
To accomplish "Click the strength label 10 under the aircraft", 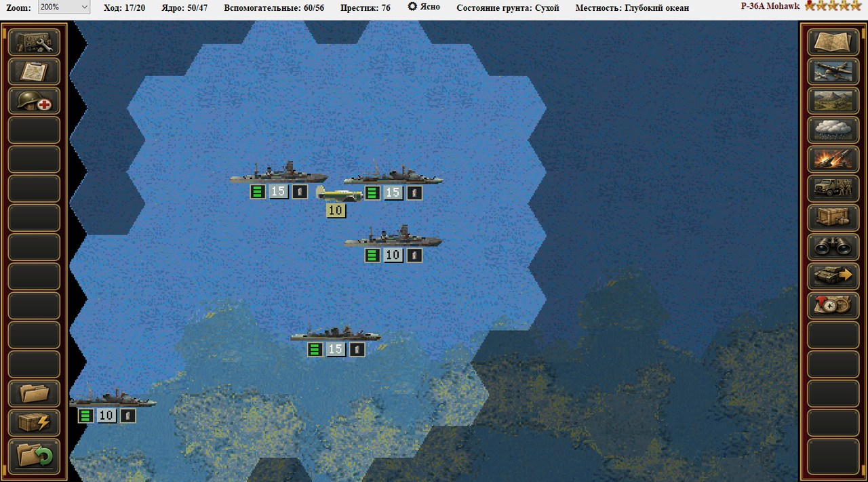I will pyautogui.click(x=336, y=210).
